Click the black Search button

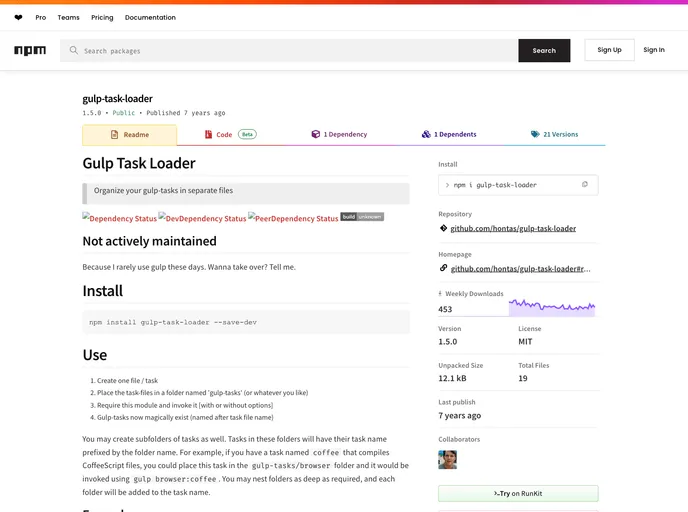click(544, 50)
